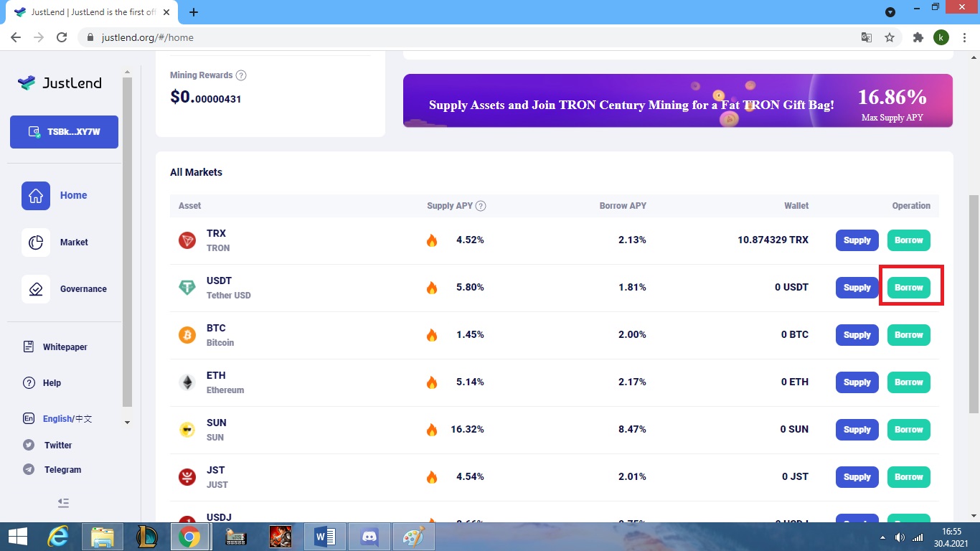
Task: Click the JustLend logo in the sidebar
Action: tap(60, 83)
